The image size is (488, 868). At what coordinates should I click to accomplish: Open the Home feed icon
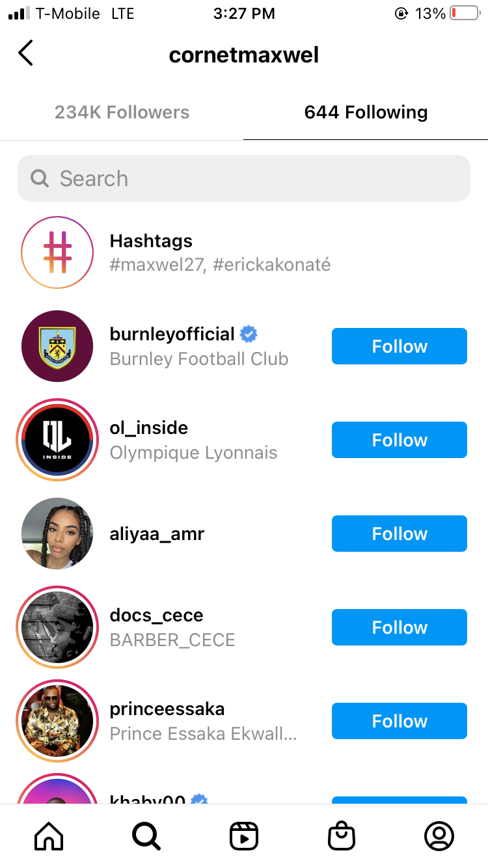(x=49, y=835)
